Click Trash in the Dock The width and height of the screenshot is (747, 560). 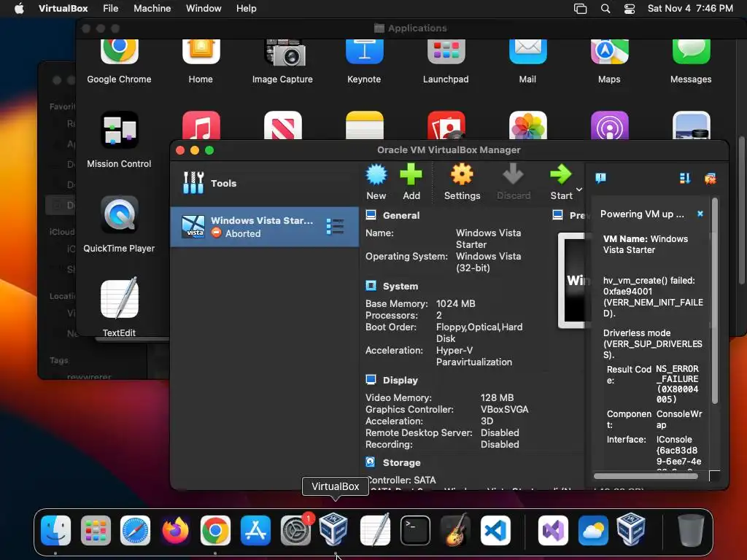point(691,530)
